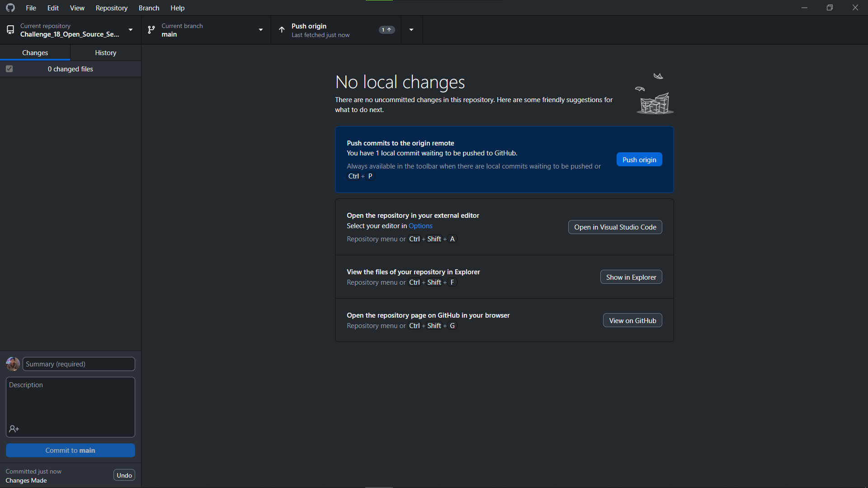Click your user avatar beside the summary field
The height and width of the screenshot is (488, 868).
(12, 364)
